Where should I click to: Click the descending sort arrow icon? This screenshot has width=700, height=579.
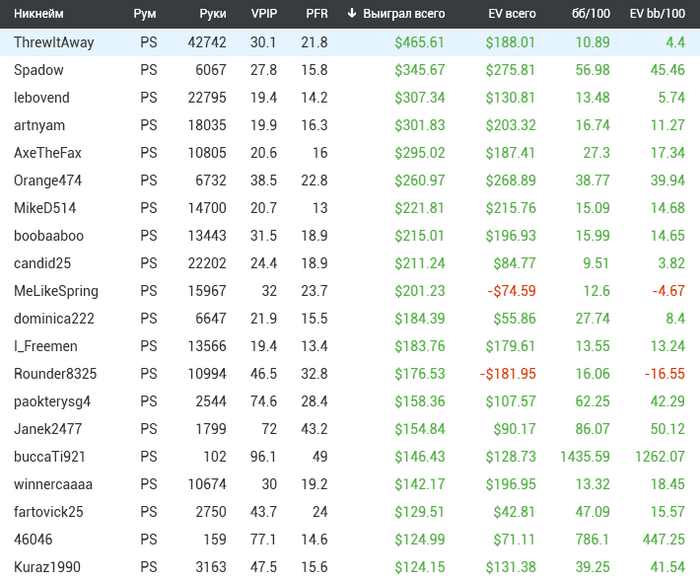[x=352, y=13]
